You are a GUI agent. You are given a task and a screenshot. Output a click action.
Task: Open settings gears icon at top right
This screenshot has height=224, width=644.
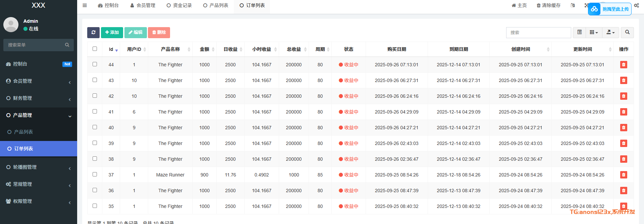point(636,5)
